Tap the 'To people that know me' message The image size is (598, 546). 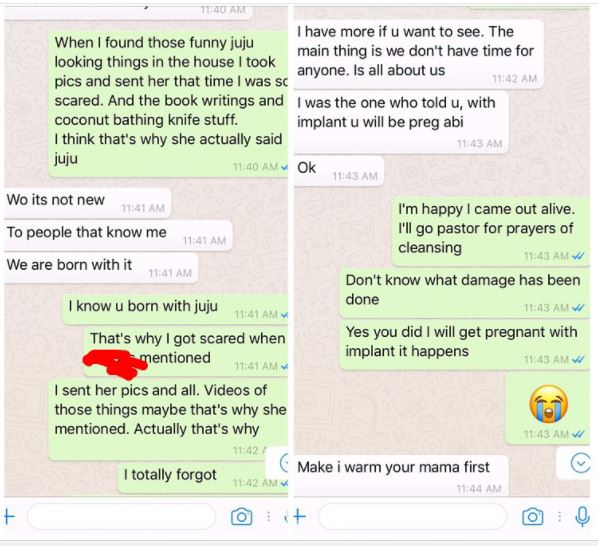coord(118,236)
